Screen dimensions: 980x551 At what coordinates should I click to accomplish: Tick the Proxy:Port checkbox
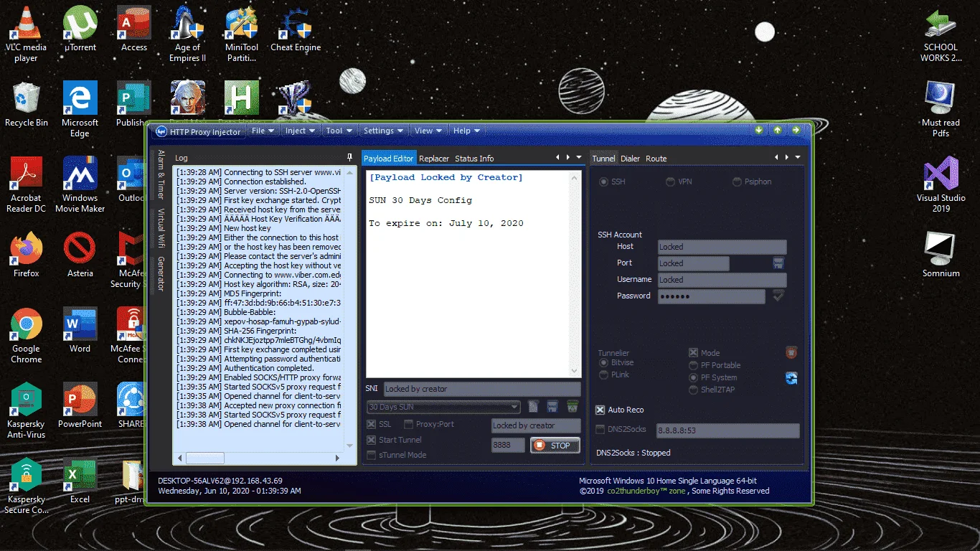pyautogui.click(x=409, y=425)
